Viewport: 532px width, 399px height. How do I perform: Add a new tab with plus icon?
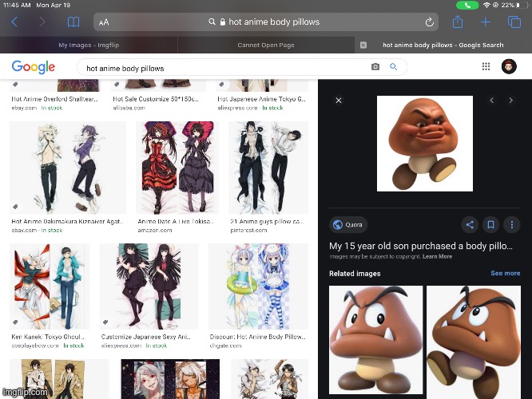(x=486, y=22)
